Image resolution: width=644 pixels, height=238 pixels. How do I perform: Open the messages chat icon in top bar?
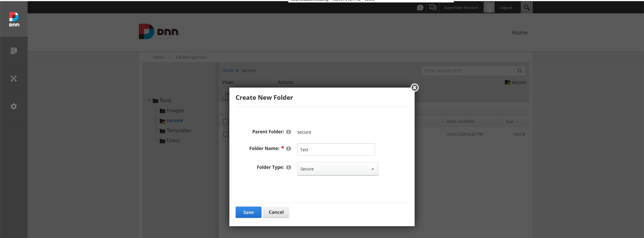(x=432, y=7)
